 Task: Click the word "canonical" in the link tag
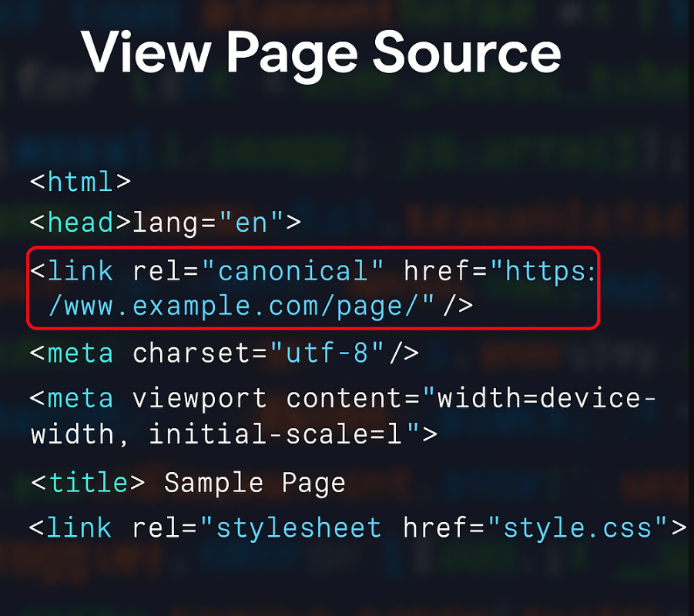(292, 270)
